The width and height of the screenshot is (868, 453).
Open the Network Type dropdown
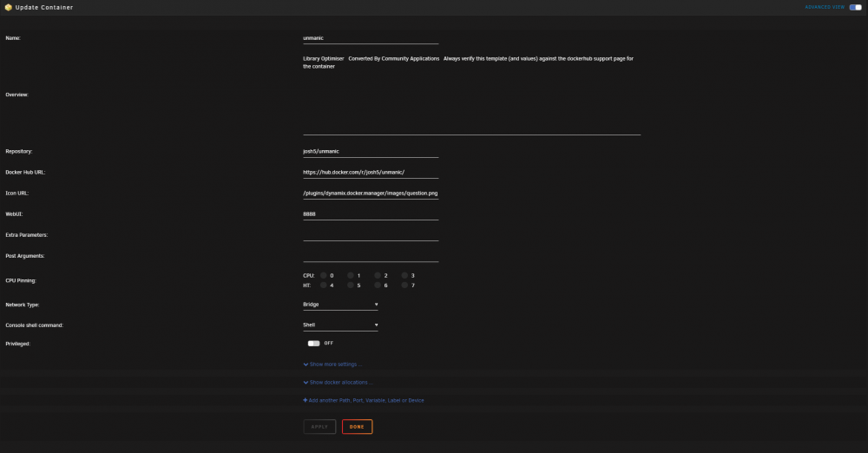coord(340,305)
